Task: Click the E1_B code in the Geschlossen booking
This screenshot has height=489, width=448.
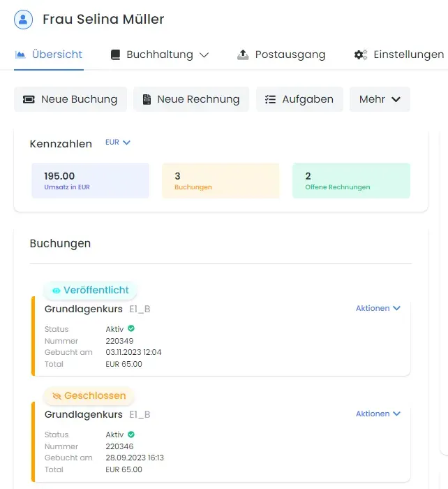Action: 140,414
